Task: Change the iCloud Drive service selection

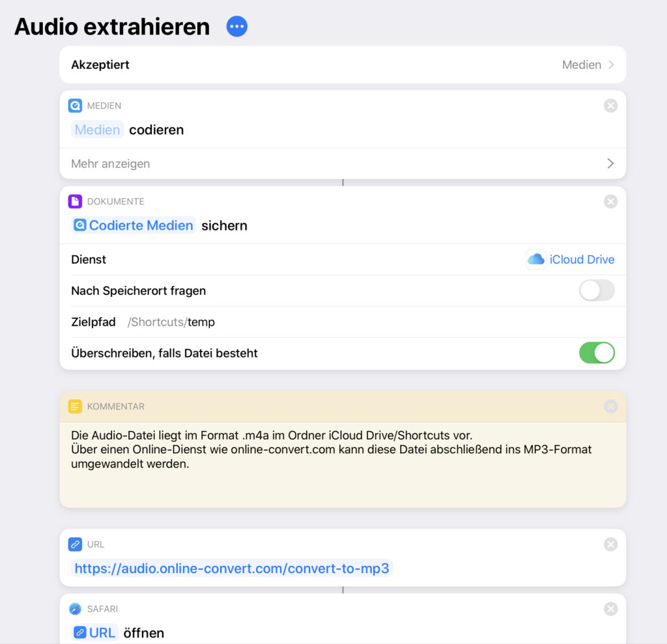Action: pos(571,259)
